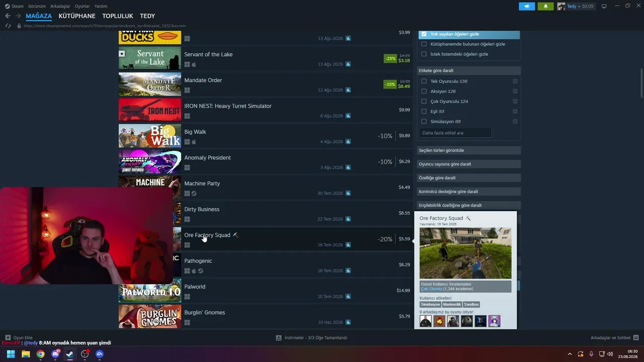Image resolution: width=644 pixels, height=362 pixels.
Task: Switch to the KÜTÜPHANE tab
Action: [77, 16]
